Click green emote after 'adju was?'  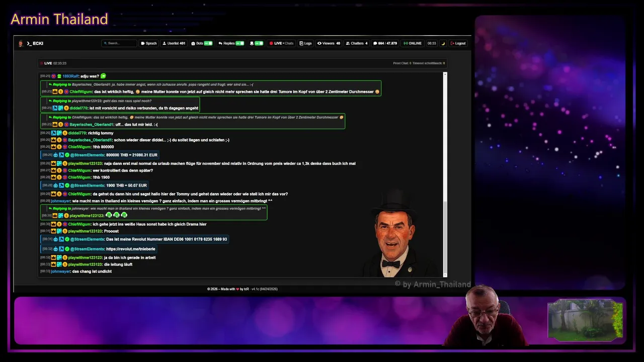[x=103, y=76]
